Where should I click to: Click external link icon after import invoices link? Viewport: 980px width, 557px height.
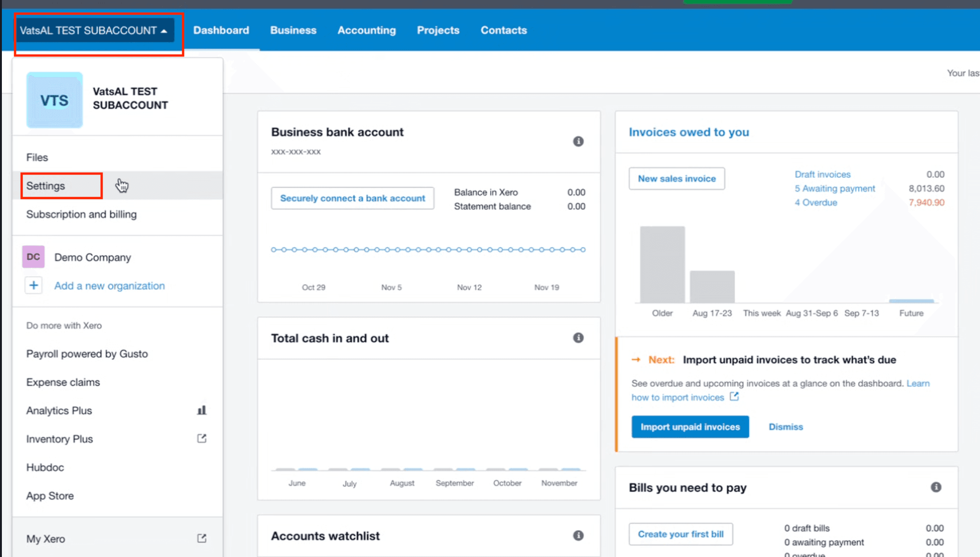coord(734,397)
